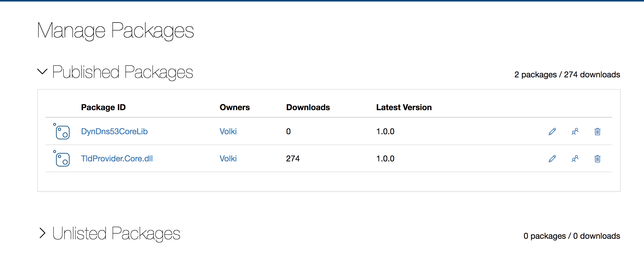Click the Published Packages heading text
This screenshot has width=644, height=270.
(123, 72)
